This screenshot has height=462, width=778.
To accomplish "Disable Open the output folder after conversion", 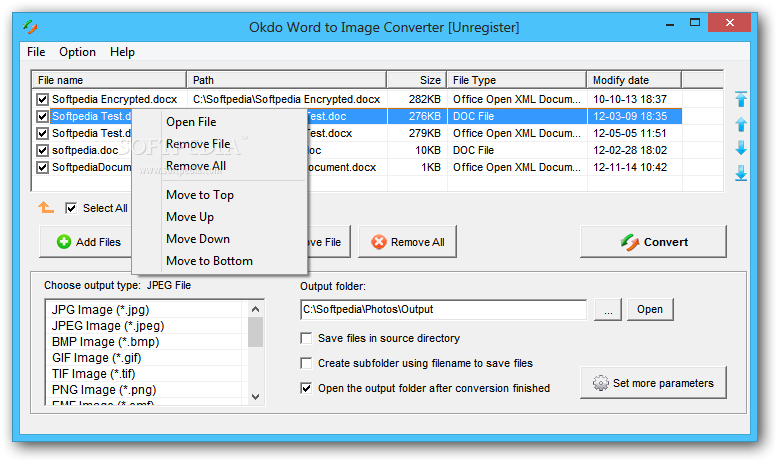I will coord(306,388).
